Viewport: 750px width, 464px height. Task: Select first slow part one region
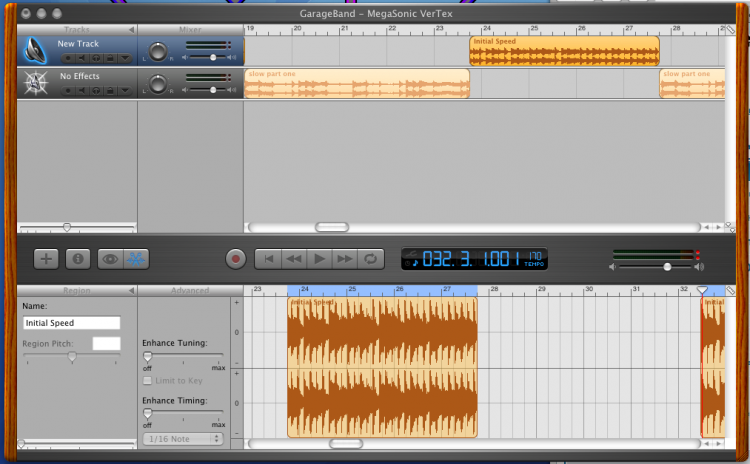point(357,83)
